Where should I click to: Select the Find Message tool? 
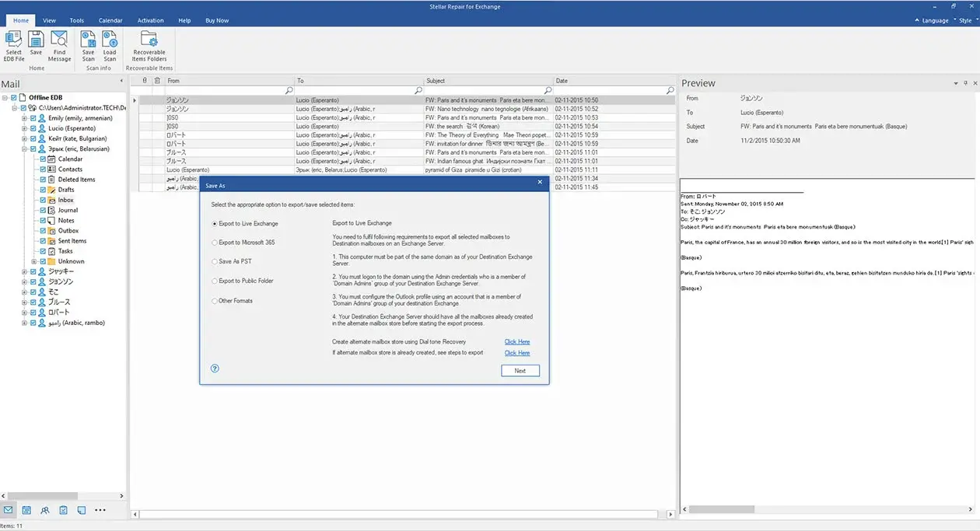tap(59, 45)
